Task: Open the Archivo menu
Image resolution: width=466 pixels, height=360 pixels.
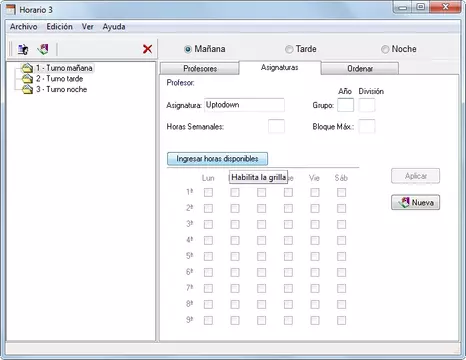Action: [x=24, y=27]
